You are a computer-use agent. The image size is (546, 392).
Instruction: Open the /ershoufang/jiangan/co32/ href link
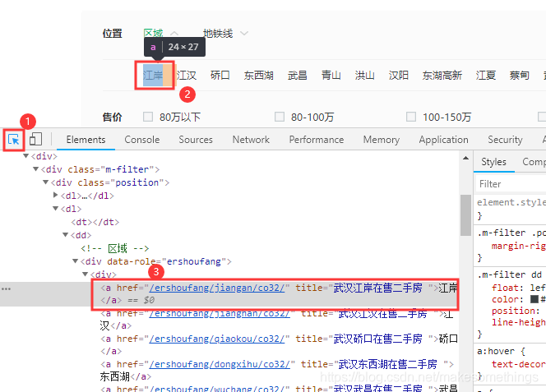tap(217, 288)
